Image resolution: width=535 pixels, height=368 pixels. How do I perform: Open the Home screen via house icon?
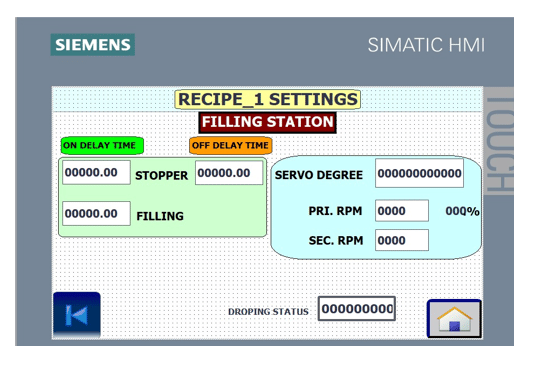pos(454,319)
